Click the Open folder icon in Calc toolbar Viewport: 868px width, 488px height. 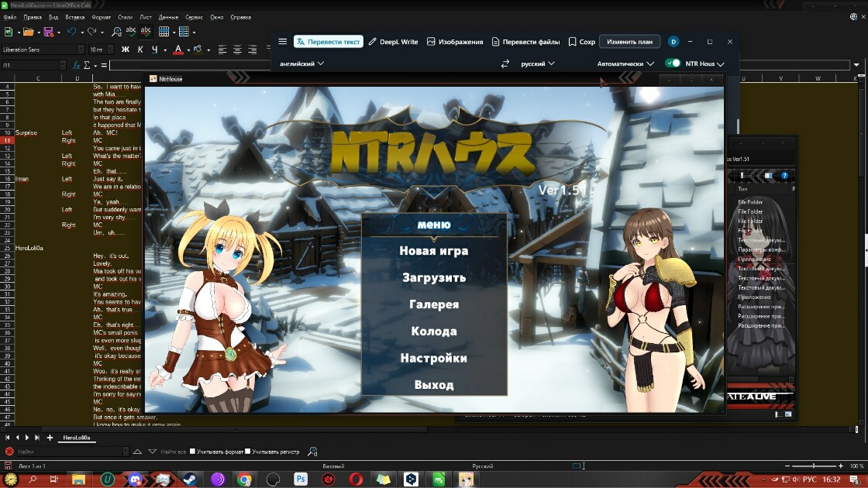[28, 32]
